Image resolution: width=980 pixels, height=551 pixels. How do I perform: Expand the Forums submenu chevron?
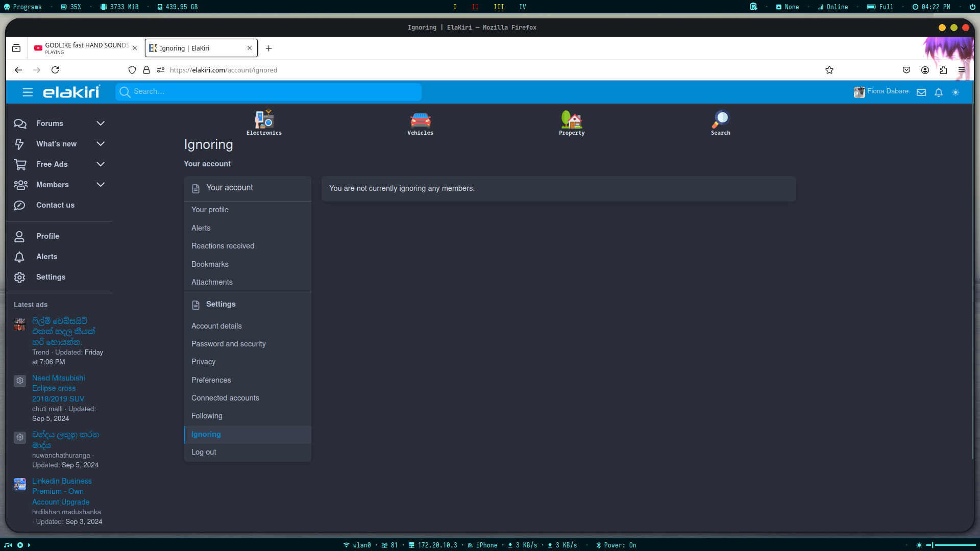click(101, 123)
